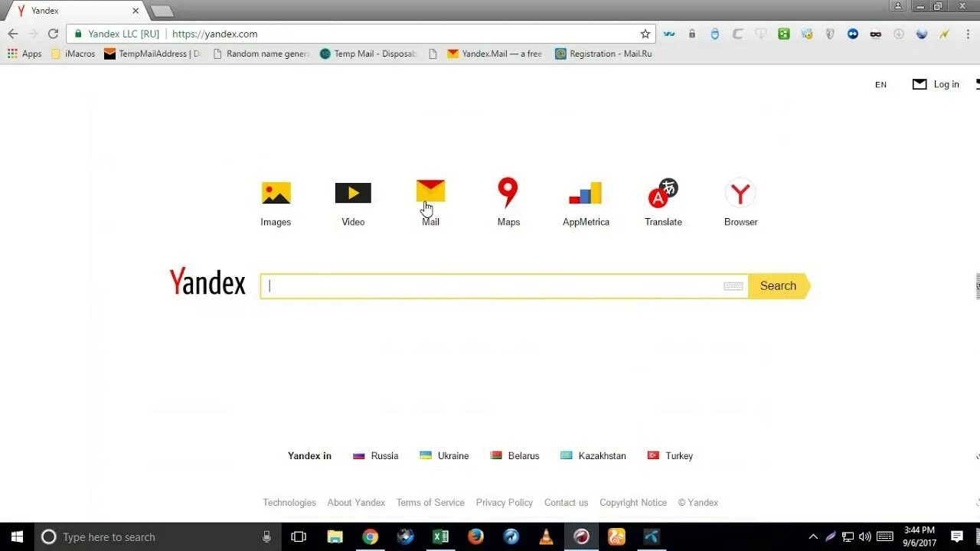Image resolution: width=980 pixels, height=551 pixels.
Task: Select Yandex in Russia
Action: [x=375, y=455]
